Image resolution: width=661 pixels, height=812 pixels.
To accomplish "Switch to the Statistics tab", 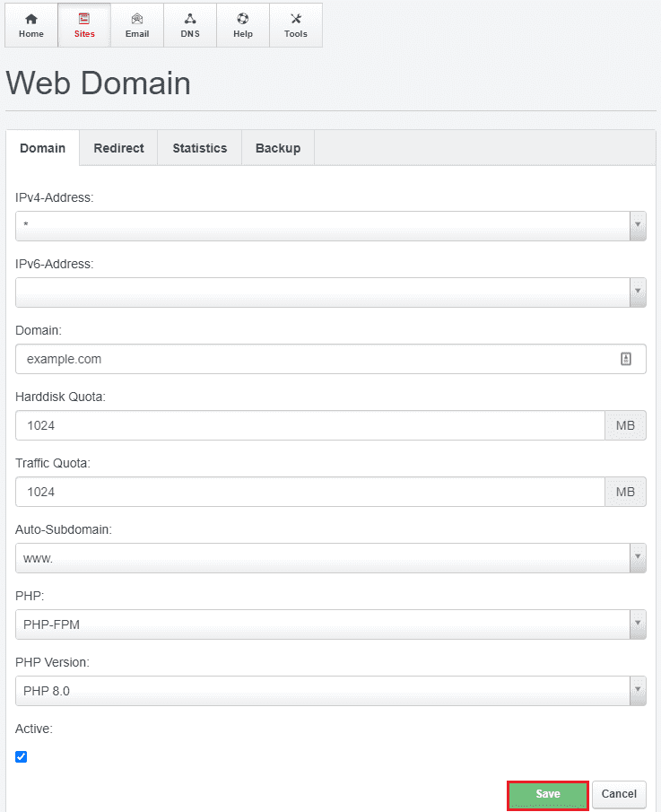I will [200, 148].
